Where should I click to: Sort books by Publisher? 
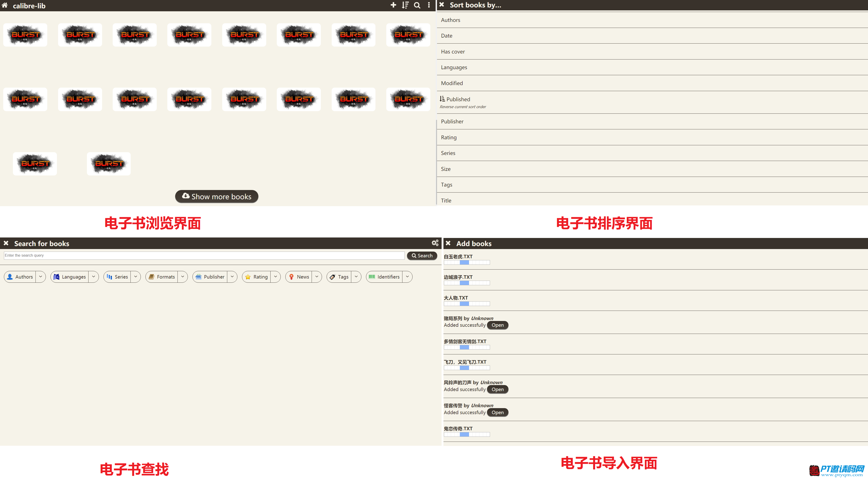coord(652,121)
